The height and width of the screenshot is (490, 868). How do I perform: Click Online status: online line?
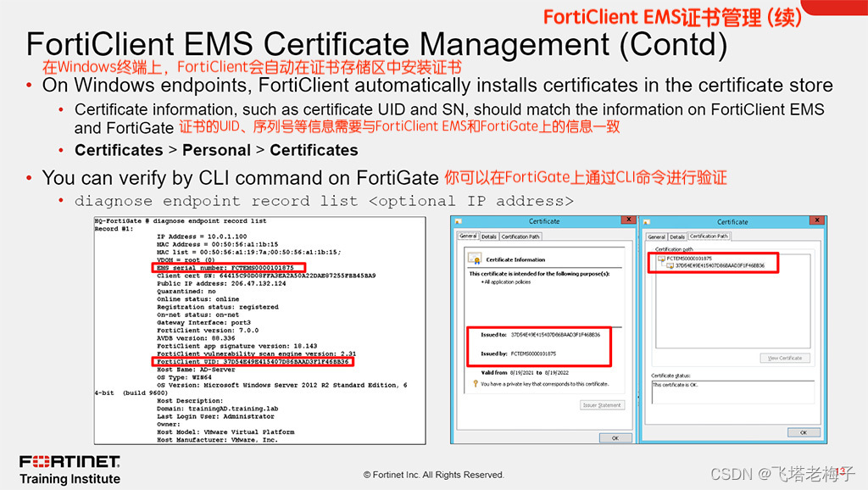(x=198, y=299)
